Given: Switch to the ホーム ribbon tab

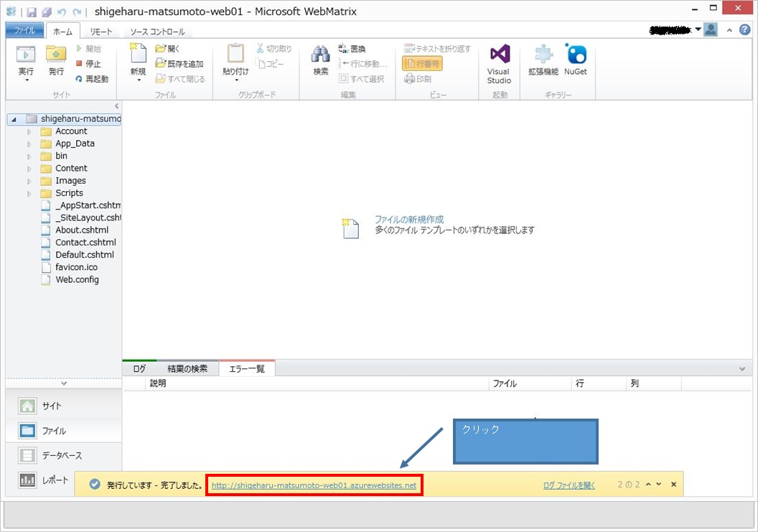Looking at the screenshot, I should [x=63, y=32].
